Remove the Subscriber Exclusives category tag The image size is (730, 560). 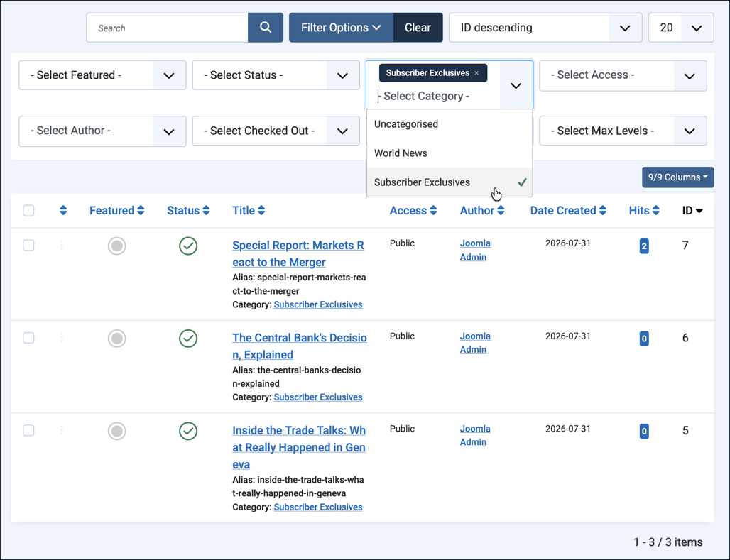point(476,73)
